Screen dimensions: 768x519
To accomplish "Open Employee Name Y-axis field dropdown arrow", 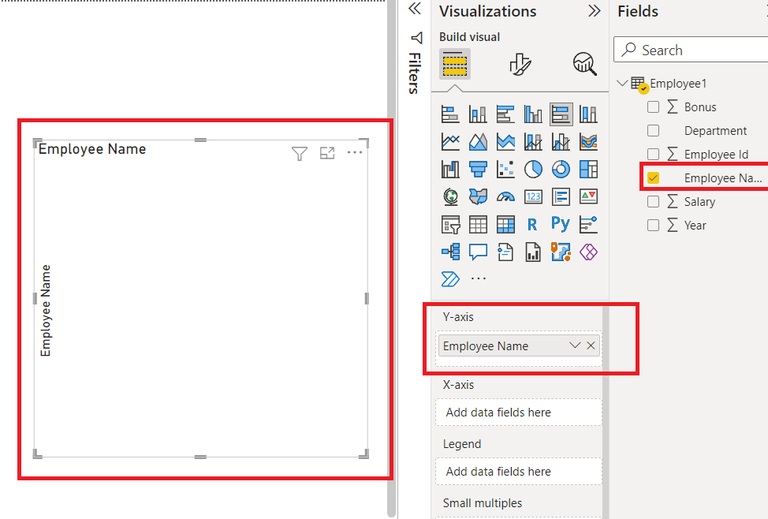I will [575, 345].
